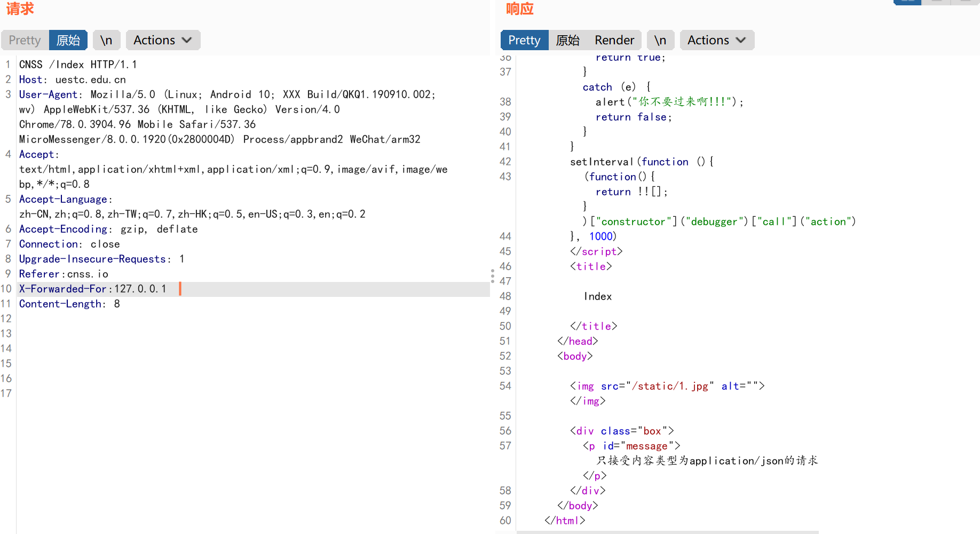Toggle response \n non-printable characters button
The height and width of the screenshot is (534, 980).
coord(660,40)
